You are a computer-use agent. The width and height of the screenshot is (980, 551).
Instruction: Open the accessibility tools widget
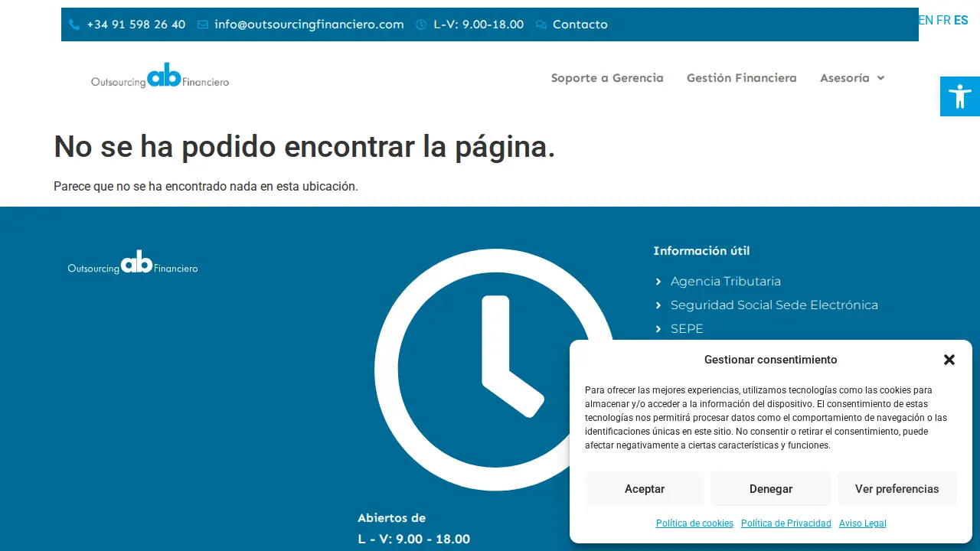pyautogui.click(x=960, y=96)
